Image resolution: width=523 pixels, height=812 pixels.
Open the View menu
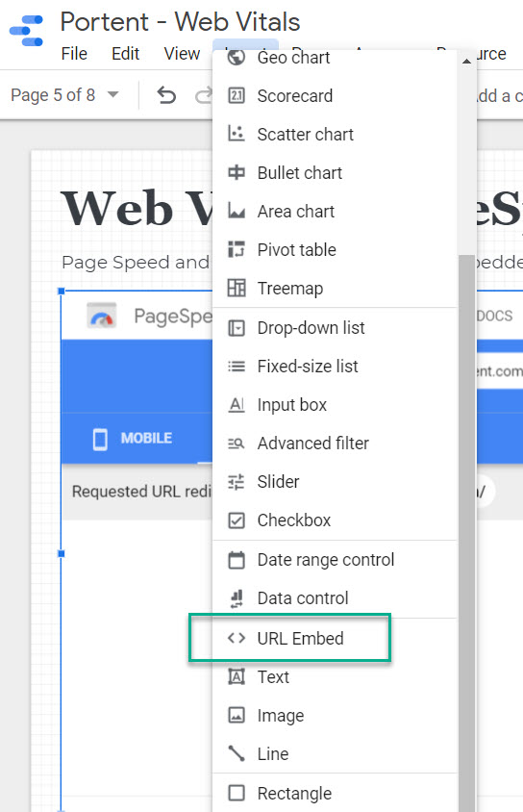tap(182, 53)
